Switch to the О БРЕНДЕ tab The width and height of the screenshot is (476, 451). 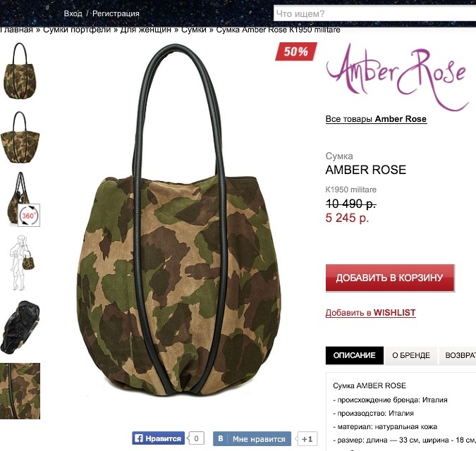(x=410, y=355)
